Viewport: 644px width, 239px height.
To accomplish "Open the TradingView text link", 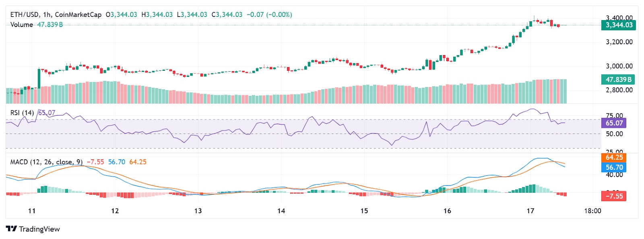I will (x=39, y=229).
